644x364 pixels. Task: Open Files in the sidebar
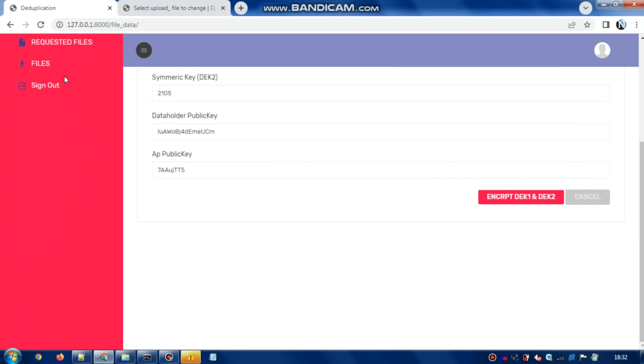click(40, 64)
